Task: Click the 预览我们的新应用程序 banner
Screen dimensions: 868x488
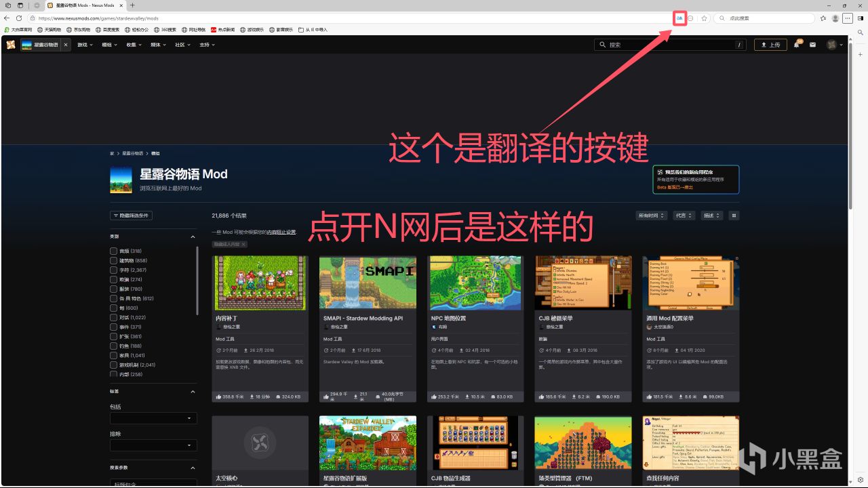Action: coord(696,180)
